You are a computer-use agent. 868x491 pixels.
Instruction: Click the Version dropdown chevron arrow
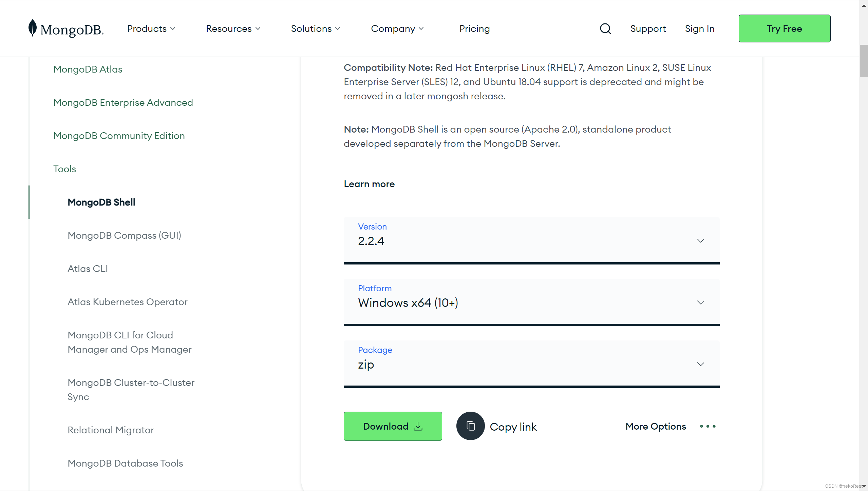click(x=700, y=241)
